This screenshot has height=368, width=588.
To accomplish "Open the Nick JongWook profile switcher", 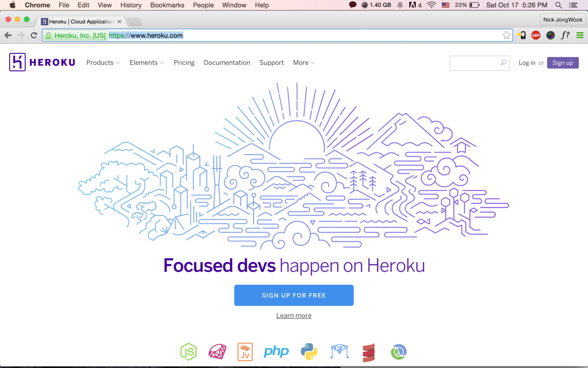I will click(563, 20).
